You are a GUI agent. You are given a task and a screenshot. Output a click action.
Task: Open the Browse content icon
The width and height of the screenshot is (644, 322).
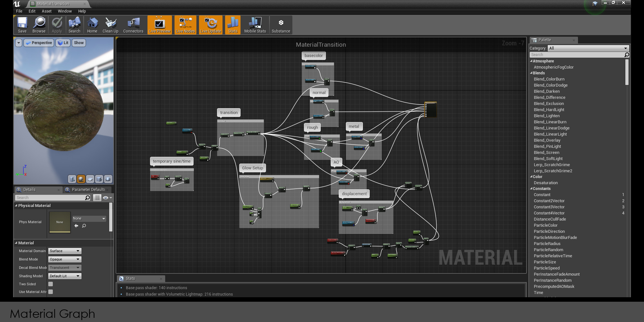click(x=39, y=25)
